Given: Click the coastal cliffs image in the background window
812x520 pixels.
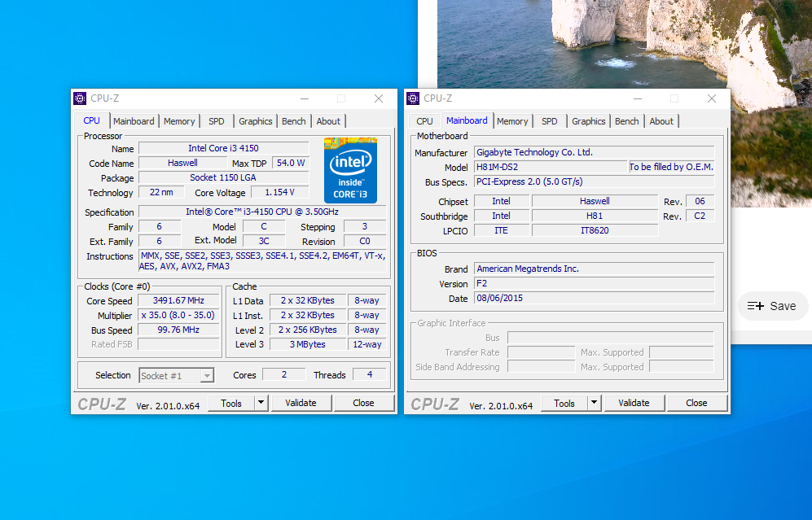Looking at the screenshot, I should [625, 44].
